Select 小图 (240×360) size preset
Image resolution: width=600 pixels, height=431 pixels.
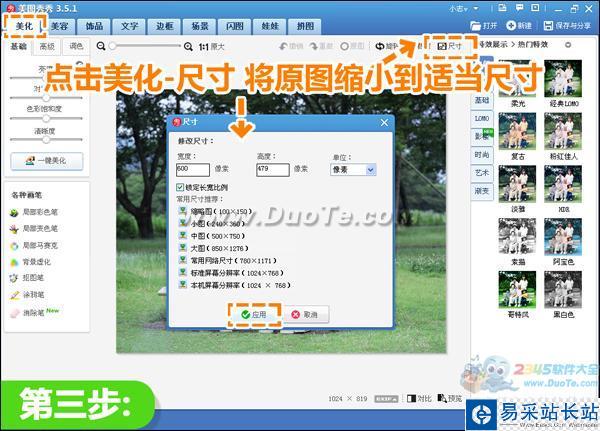pyautogui.click(x=212, y=224)
